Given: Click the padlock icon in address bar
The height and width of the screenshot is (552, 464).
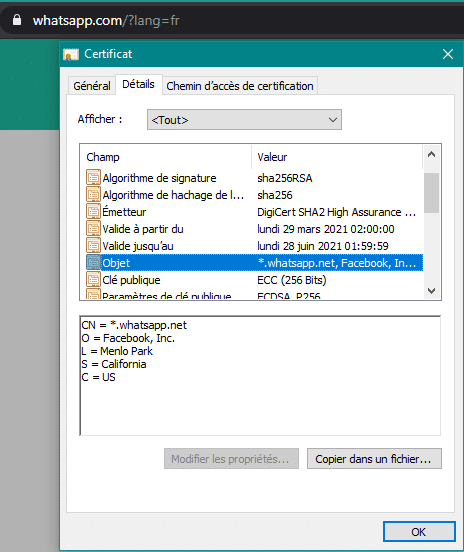Looking at the screenshot, I should (17, 20).
